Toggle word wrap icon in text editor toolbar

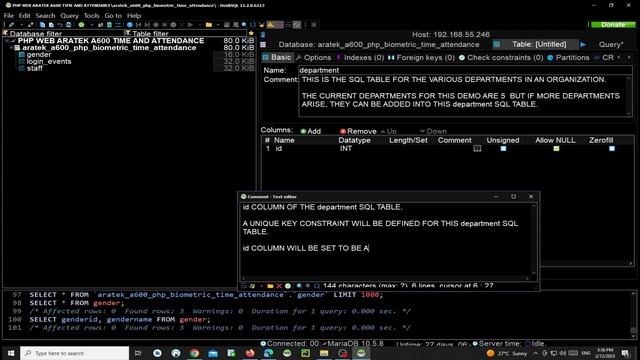[x=244, y=286]
